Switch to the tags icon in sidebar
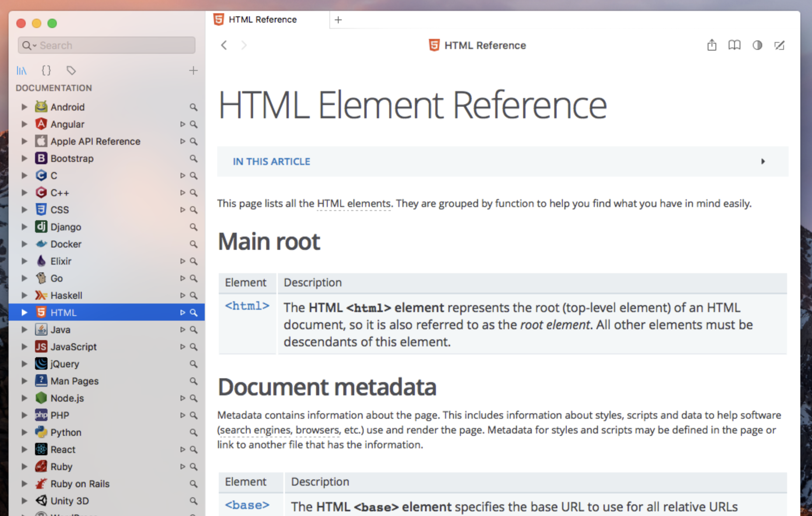This screenshot has height=516, width=812. [x=71, y=70]
